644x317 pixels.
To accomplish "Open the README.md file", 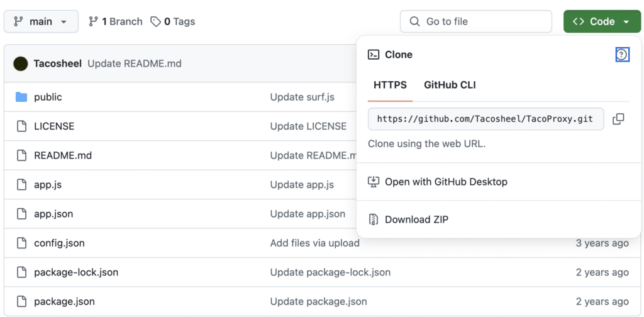I will (x=63, y=155).
